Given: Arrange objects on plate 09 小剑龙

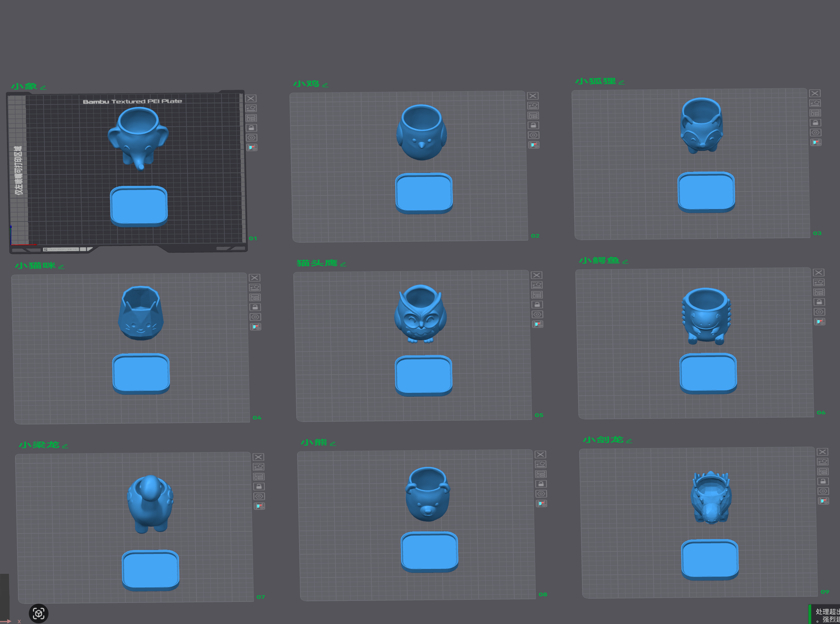Looking at the screenshot, I should [x=823, y=472].
